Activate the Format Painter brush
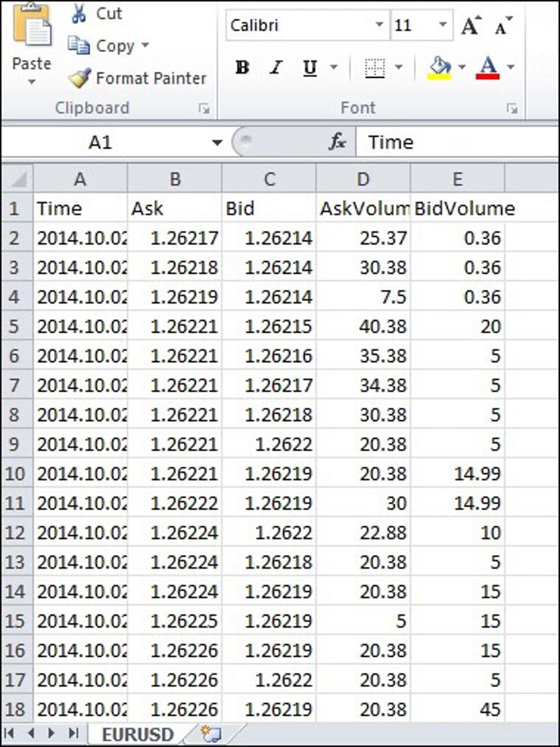The height and width of the screenshot is (747, 560). click(x=79, y=78)
